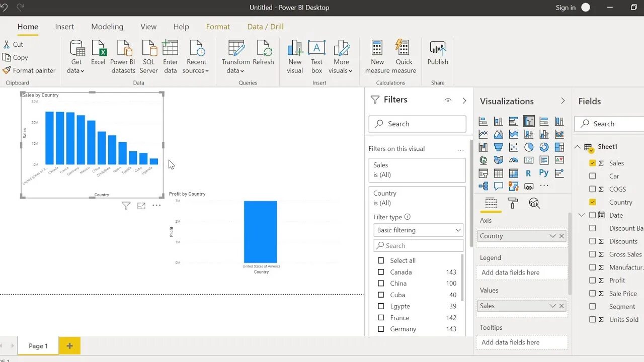Choose the Card 123 visual

point(529,160)
